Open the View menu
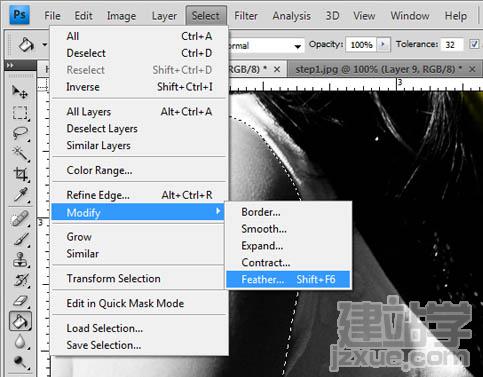The width and height of the screenshot is (483, 377). [x=364, y=16]
